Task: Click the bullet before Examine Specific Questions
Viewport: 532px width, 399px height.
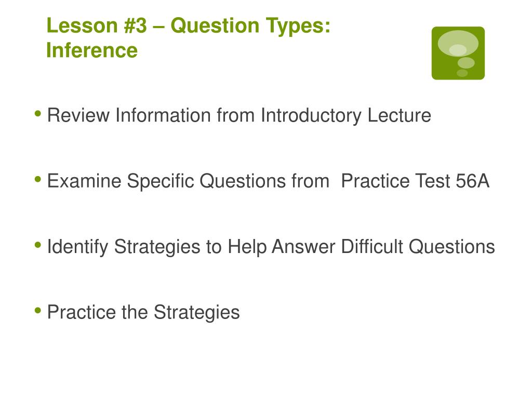Action: pyautogui.click(x=37, y=179)
